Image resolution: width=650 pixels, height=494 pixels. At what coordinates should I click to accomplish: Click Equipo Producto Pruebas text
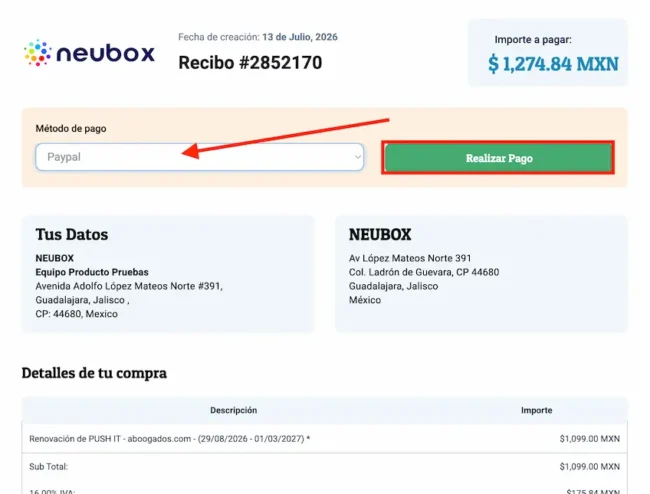click(92, 272)
